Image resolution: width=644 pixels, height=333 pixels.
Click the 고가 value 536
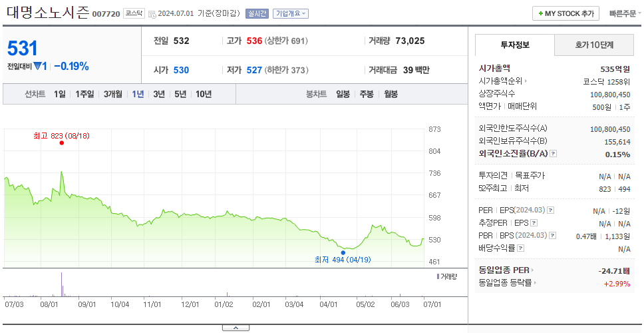point(254,41)
